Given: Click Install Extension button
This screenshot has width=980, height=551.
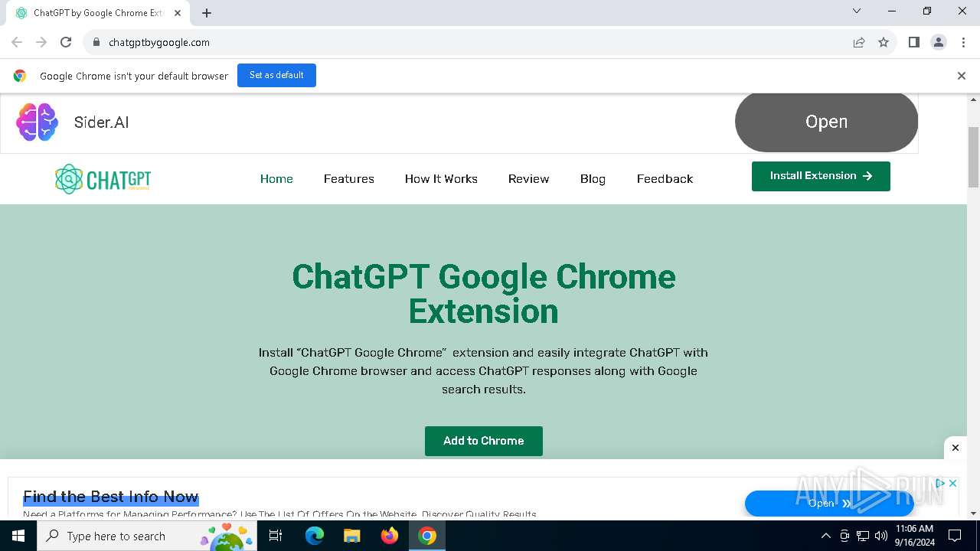Looking at the screenshot, I should (821, 176).
